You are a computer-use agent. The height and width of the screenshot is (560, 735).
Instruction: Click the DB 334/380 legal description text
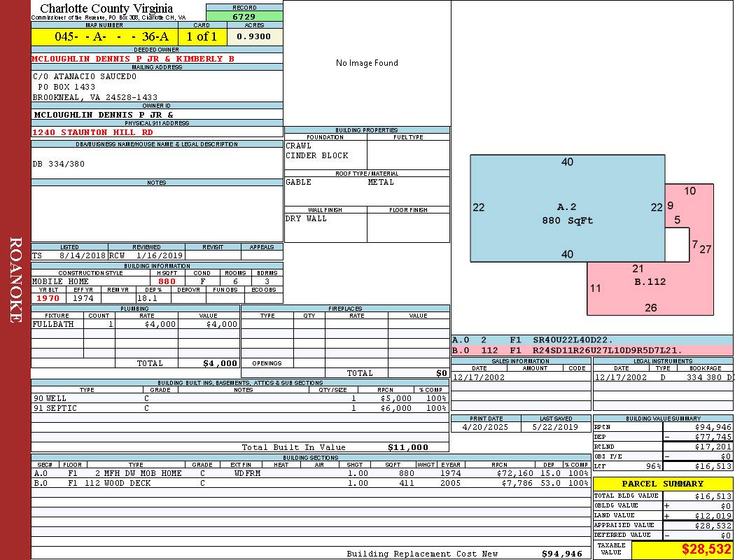click(x=59, y=164)
